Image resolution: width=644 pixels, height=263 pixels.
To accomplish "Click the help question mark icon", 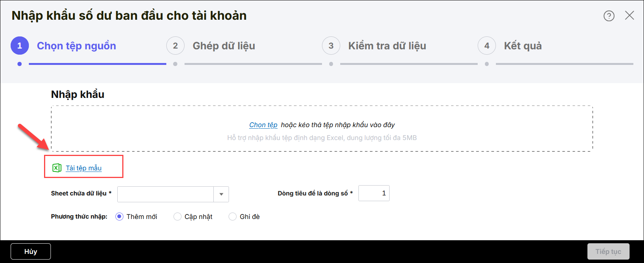I will (x=609, y=16).
